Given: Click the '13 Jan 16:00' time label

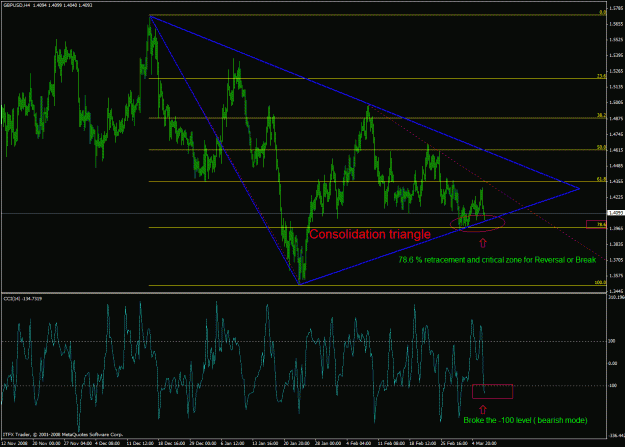Looking at the screenshot, I should (x=265, y=443).
